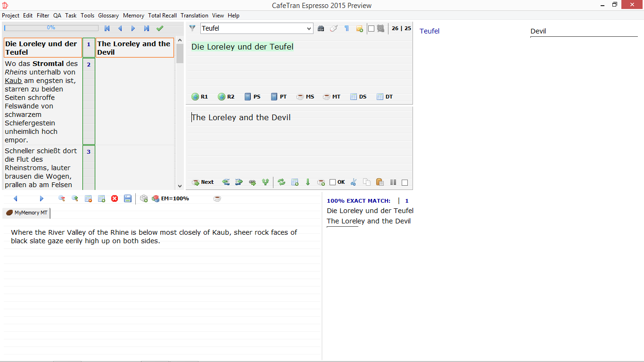Toggle the checkbox at end of target toolbar

405,182
